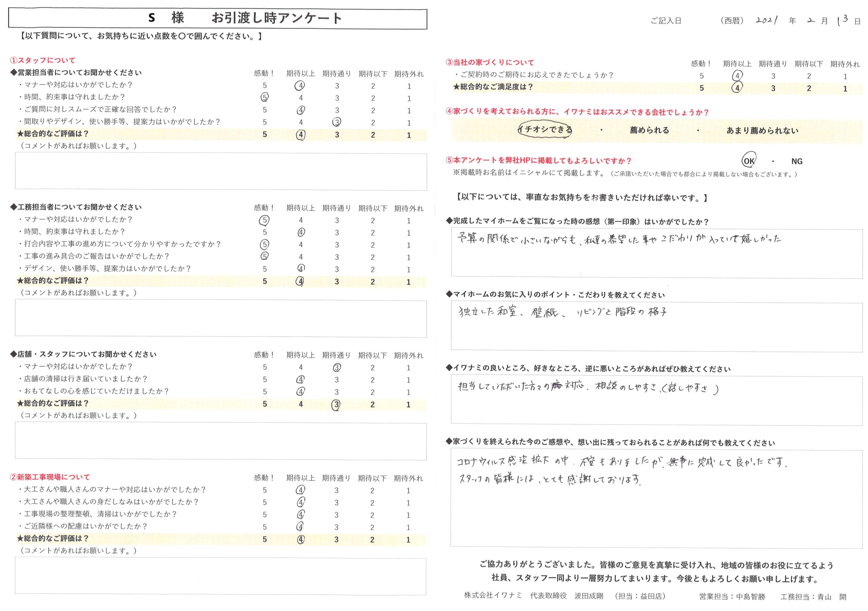Click number 5 in "総合的なご満足度は" row

[x=702, y=88]
